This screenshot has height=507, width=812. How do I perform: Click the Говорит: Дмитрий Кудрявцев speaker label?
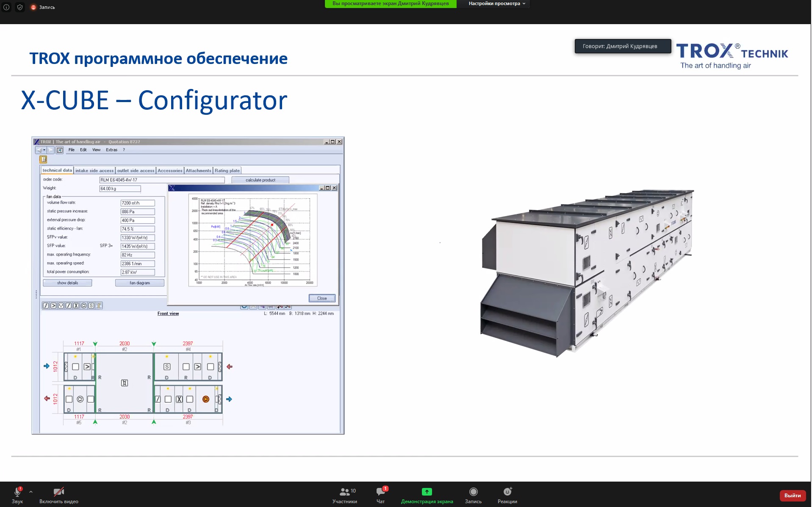(623, 46)
